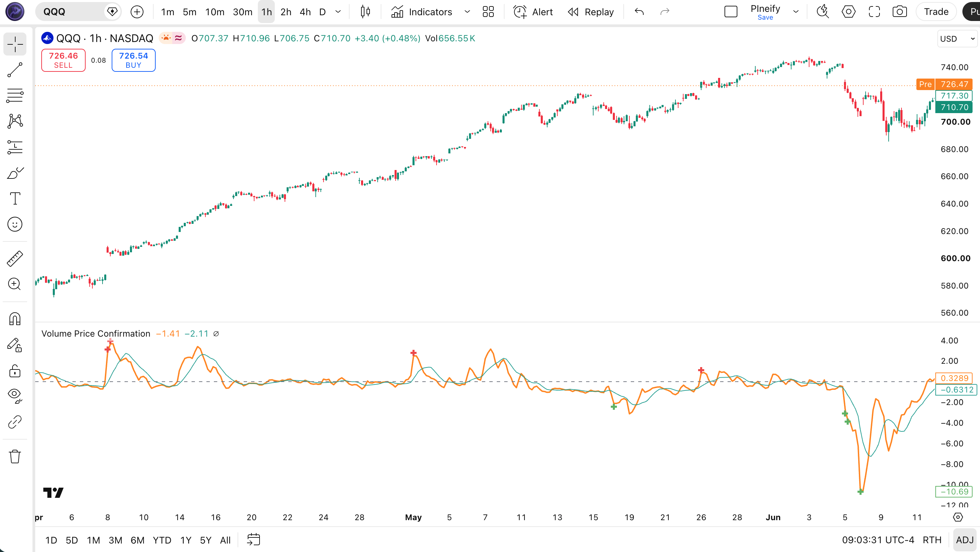The width and height of the screenshot is (980, 552).
Task: Click the pre-market session sun indicator
Action: [166, 38]
